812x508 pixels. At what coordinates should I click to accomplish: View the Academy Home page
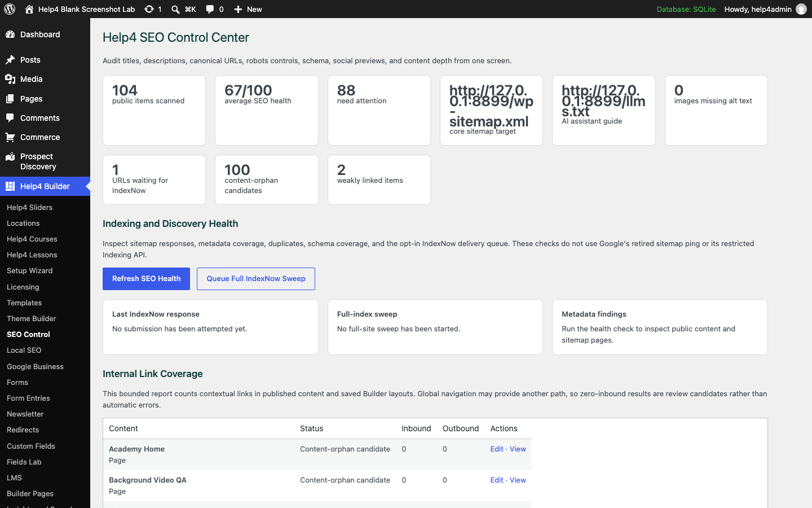point(518,449)
